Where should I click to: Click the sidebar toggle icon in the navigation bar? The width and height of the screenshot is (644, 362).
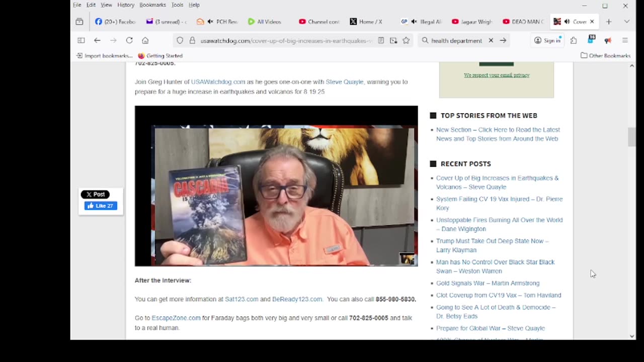[x=81, y=40]
